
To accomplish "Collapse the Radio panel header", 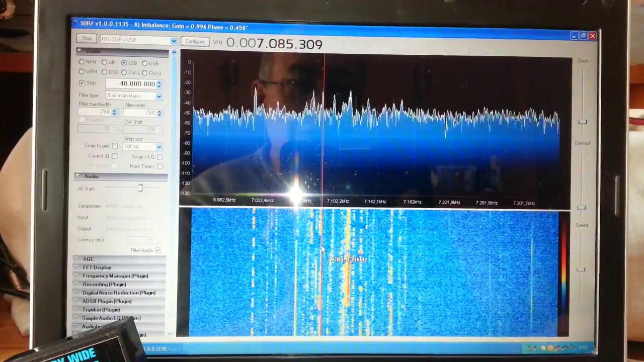I will click(x=122, y=51).
